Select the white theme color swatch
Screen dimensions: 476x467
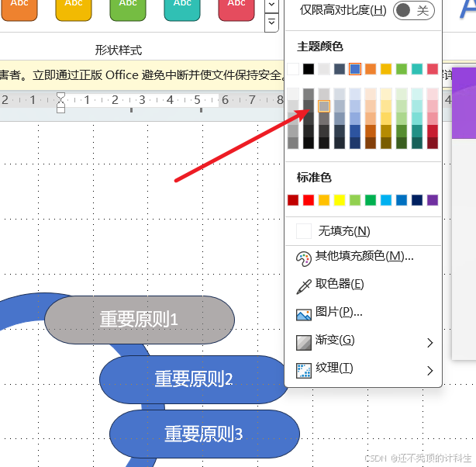293,69
